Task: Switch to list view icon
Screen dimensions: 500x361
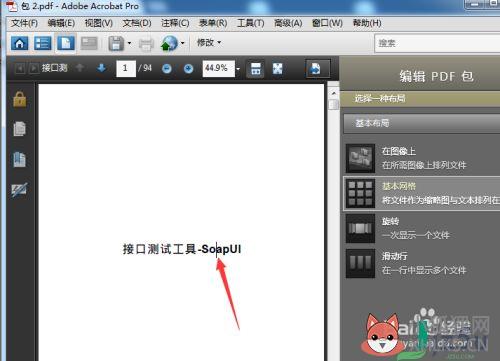Action: [43, 43]
